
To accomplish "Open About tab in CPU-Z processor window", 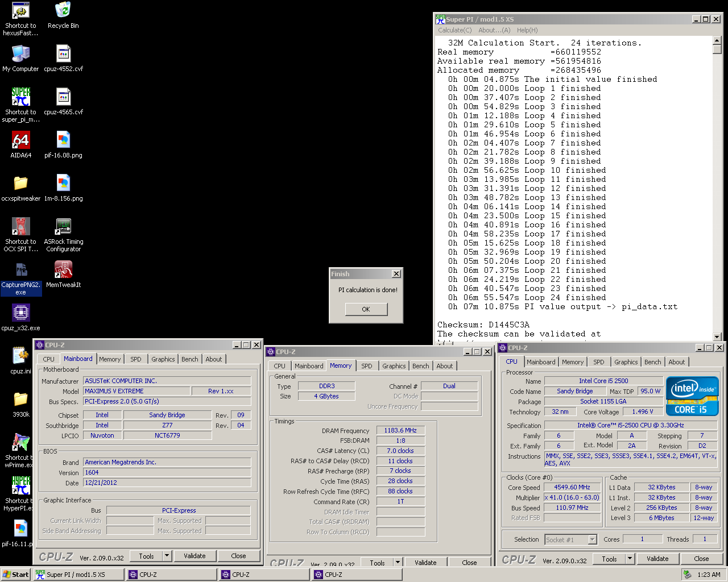I will [677, 362].
